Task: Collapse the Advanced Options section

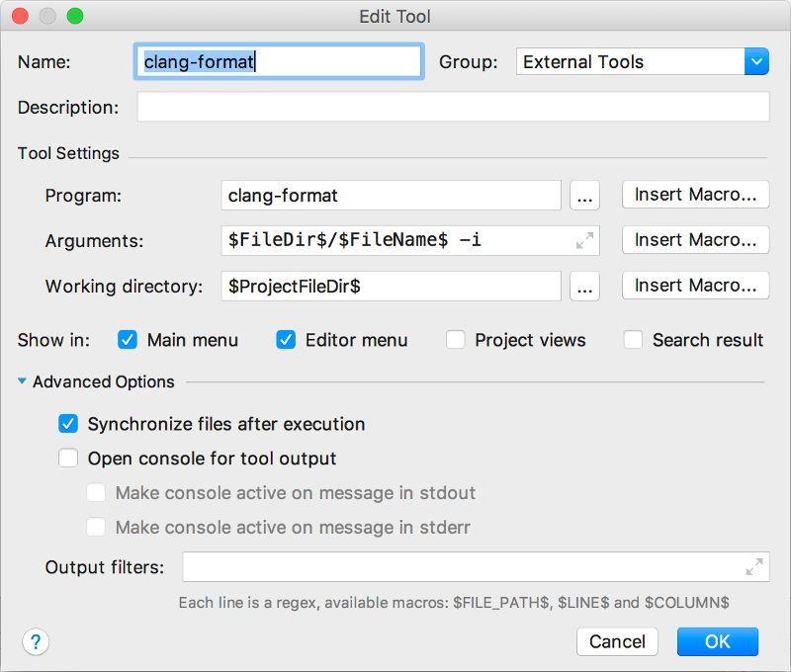Action: coord(22,381)
